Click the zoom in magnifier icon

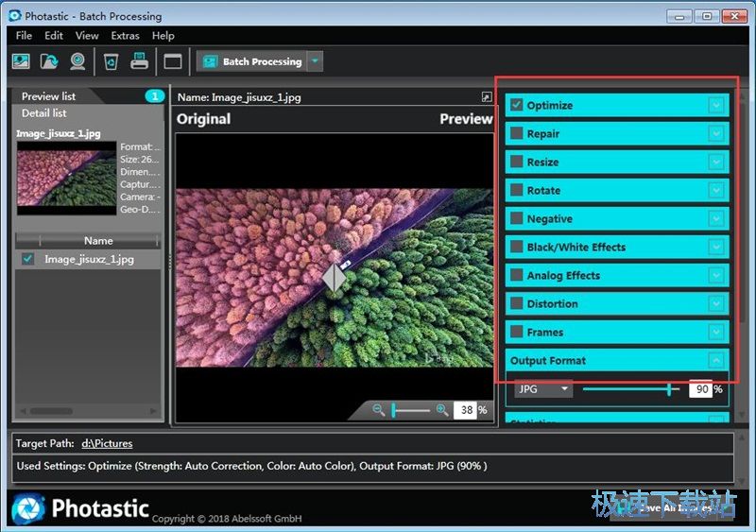[x=441, y=410]
